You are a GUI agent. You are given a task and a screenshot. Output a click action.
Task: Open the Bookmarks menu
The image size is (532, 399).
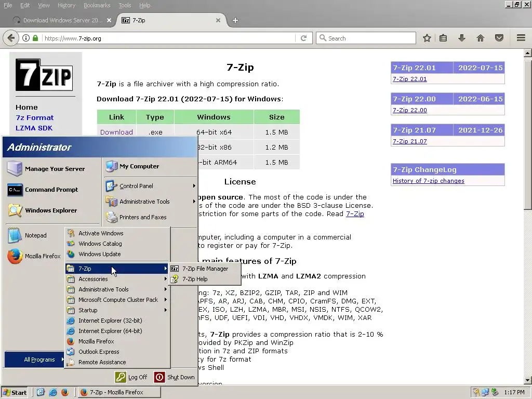(x=97, y=5)
